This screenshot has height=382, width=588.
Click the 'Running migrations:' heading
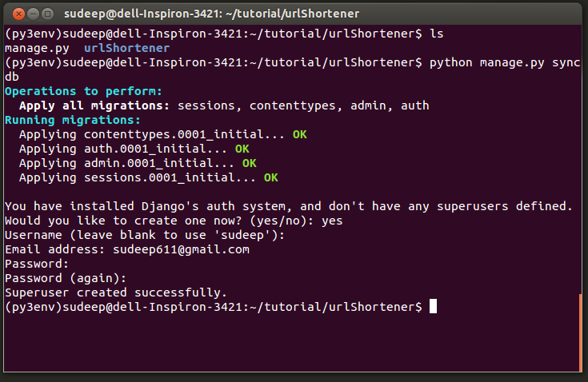(x=72, y=120)
